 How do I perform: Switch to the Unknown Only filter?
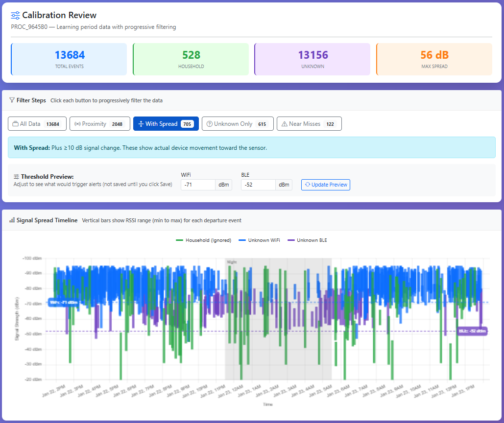[x=237, y=124]
